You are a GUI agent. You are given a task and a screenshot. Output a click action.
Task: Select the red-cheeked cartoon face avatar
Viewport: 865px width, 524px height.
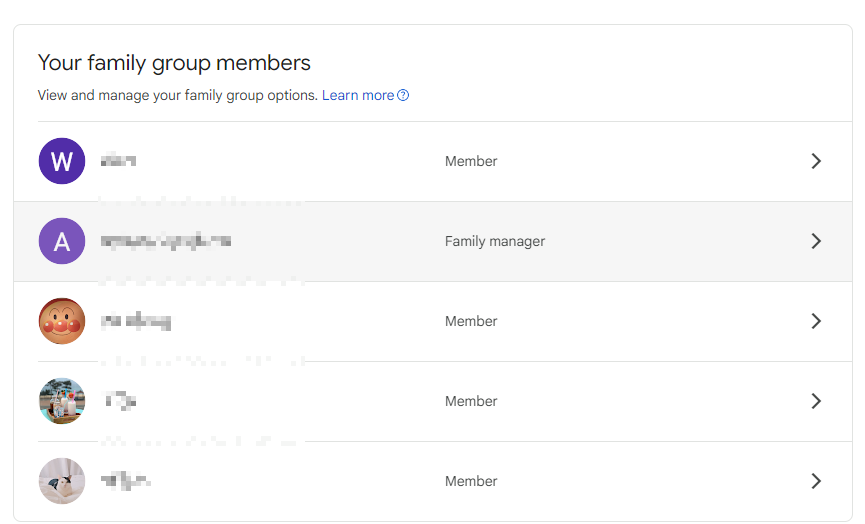(62, 321)
